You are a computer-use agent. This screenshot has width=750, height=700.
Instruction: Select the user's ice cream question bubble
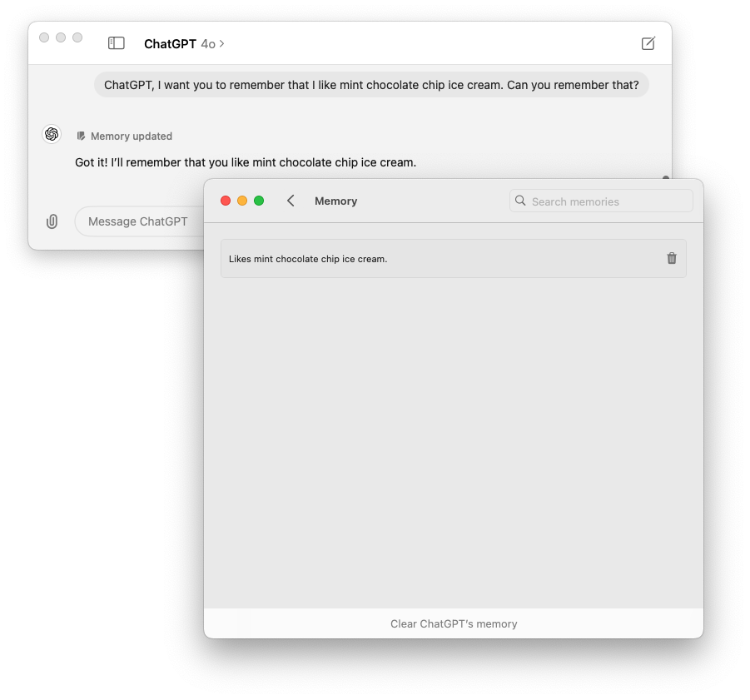point(371,85)
